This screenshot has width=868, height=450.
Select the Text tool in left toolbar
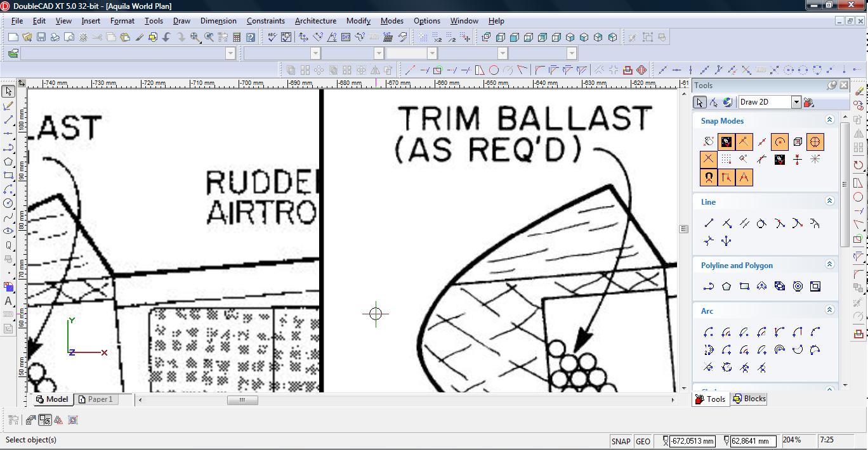8,301
